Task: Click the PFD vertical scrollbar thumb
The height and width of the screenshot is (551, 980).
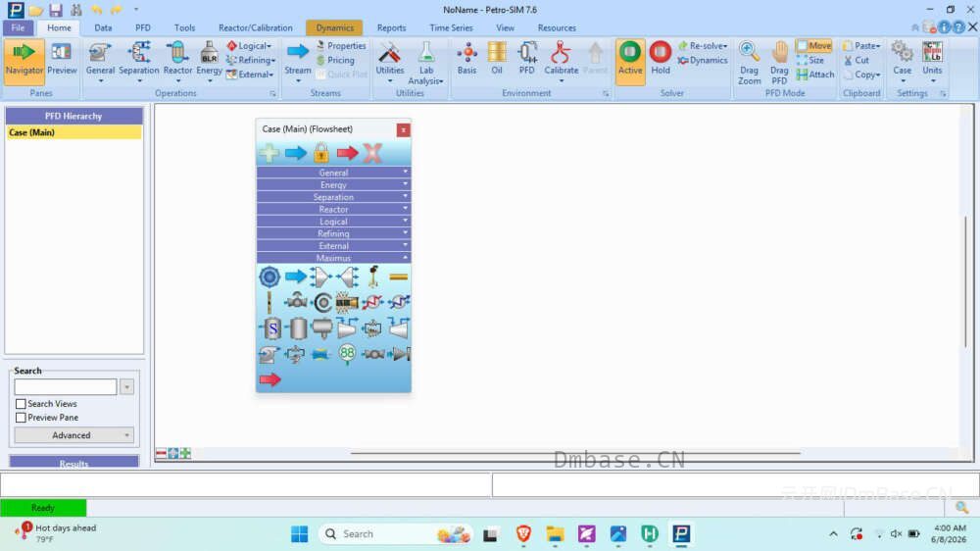Action: click(965, 281)
